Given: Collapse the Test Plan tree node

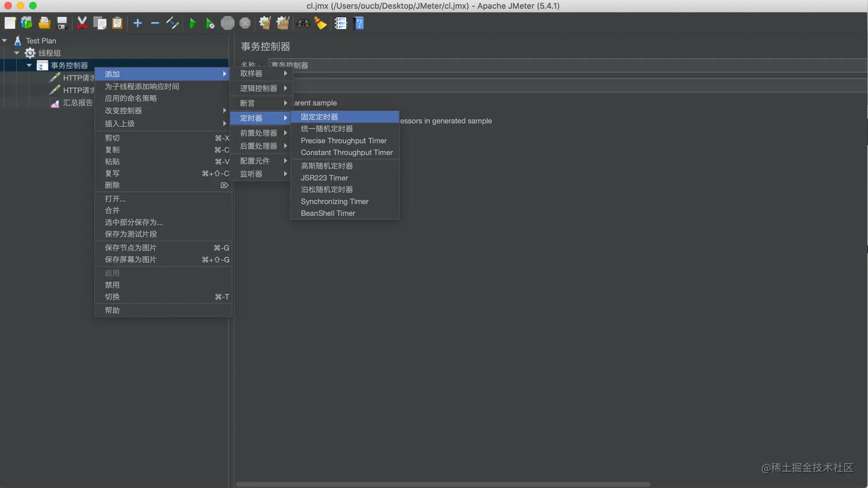Looking at the screenshot, I should (5, 41).
